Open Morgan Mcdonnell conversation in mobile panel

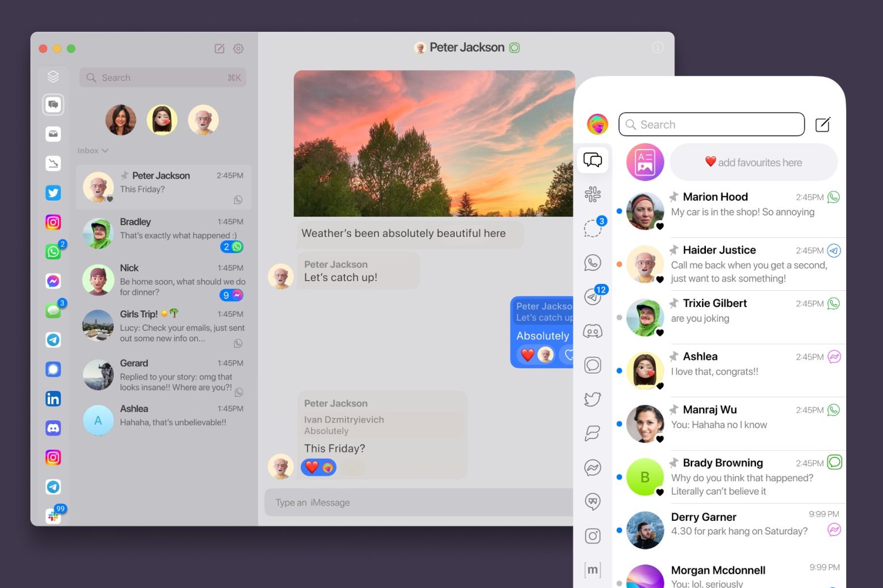coord(728,573)
